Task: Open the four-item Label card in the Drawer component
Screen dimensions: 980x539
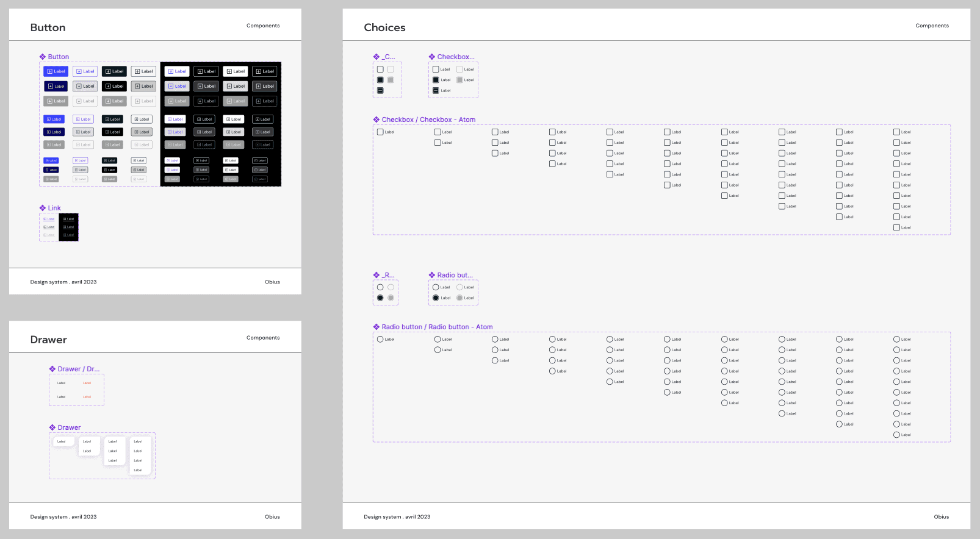Action: (140, 455)
